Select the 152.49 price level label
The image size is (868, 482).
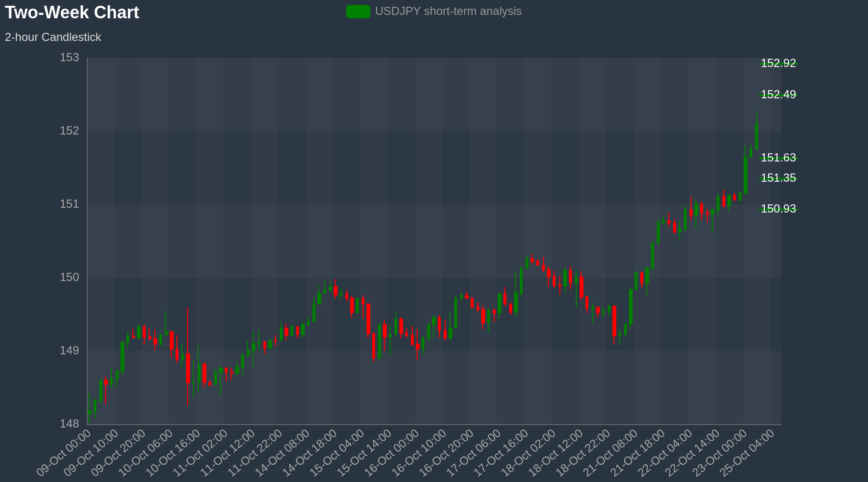[x=778, y=94]
